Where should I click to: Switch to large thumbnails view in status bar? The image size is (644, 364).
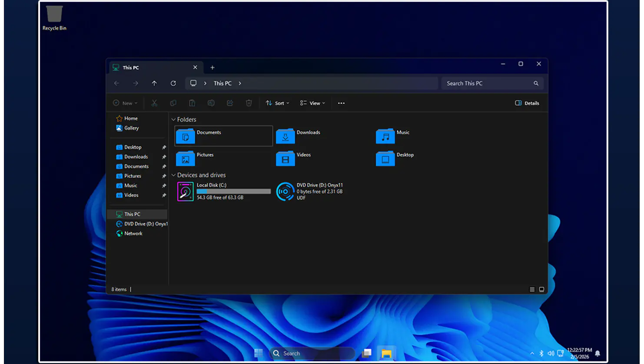click(541, 289)
